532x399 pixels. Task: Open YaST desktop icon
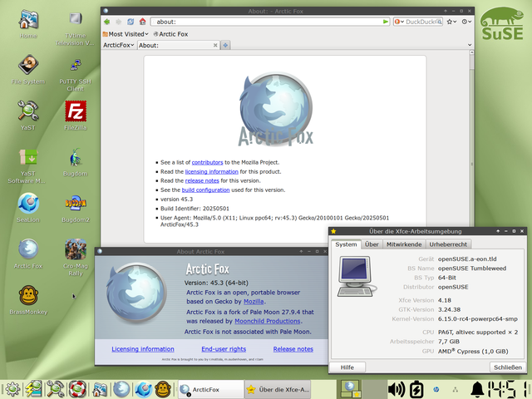point(28,116)
